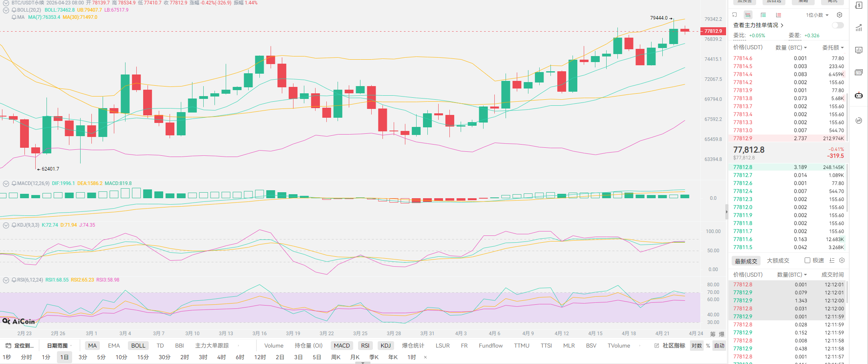The image size is (868, 364).
Task: Click the rising trend chart sidebar icon
Action: [859, 28]
